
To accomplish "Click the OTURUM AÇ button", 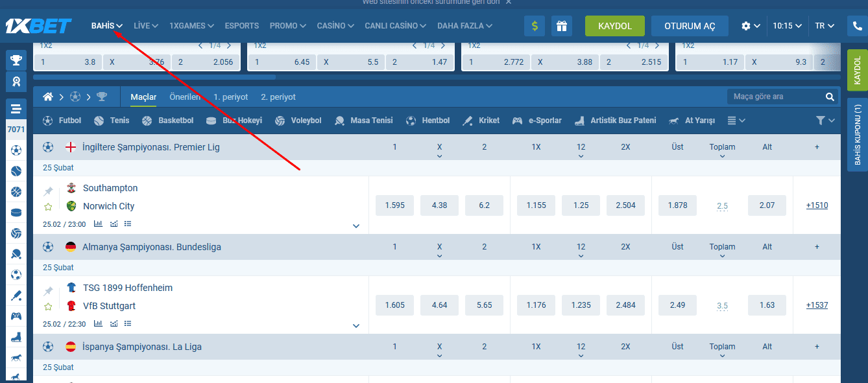I will click(690, 26).
